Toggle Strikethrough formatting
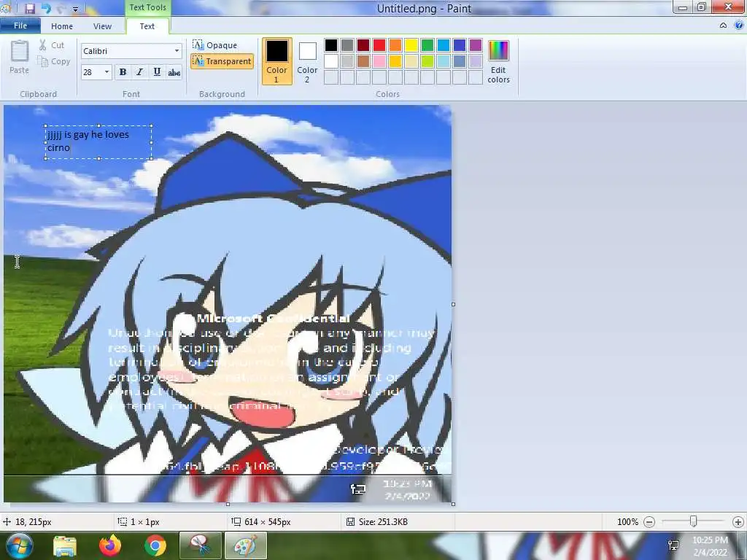The width and height of the screenshot is (747, 560). click(174, 72)
